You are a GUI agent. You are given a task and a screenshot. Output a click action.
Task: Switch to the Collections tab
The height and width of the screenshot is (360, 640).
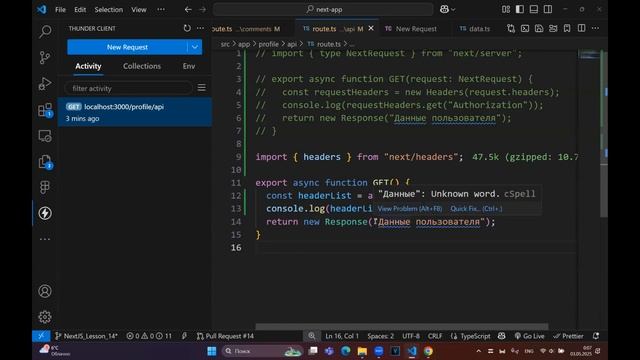(x=142, y=66)
